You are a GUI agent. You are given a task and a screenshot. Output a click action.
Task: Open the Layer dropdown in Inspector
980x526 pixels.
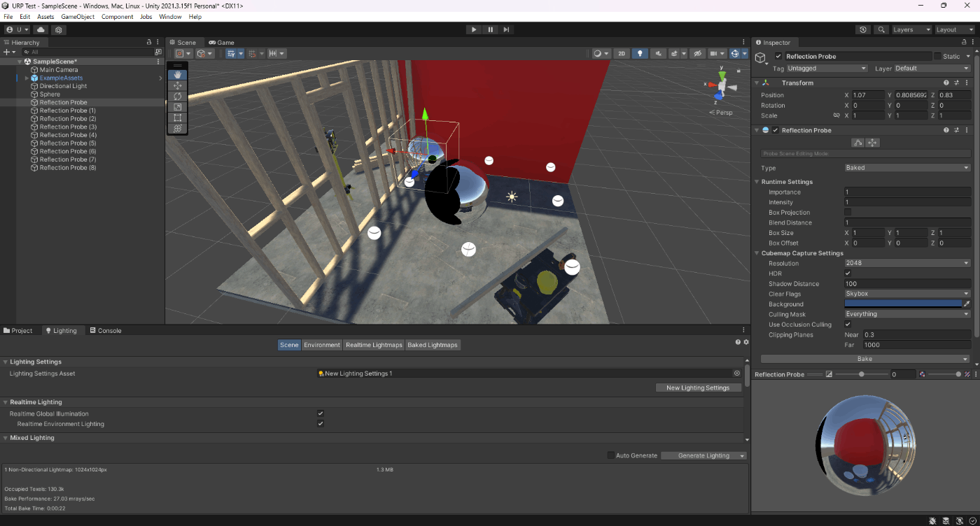click(x=932, y=69)
